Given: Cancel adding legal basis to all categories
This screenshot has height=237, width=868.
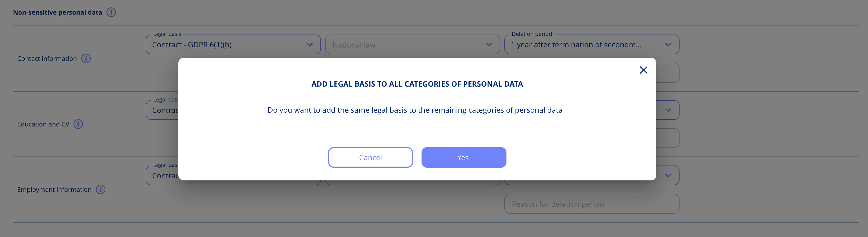Looking at the screenshot, I should [x=370, y=158].
